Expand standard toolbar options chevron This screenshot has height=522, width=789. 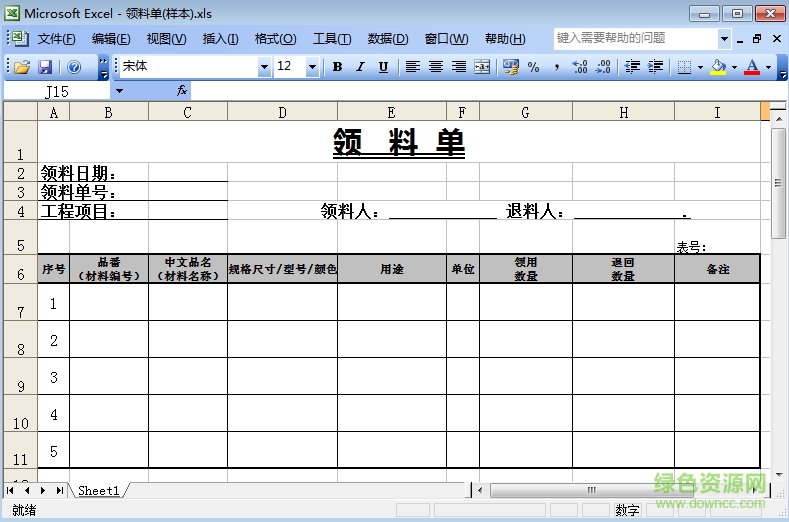pyautogui.click(x=103, y=67)
